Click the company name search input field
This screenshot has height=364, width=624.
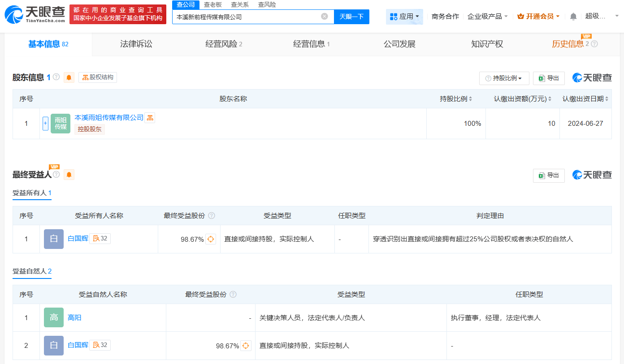point(247,17)
